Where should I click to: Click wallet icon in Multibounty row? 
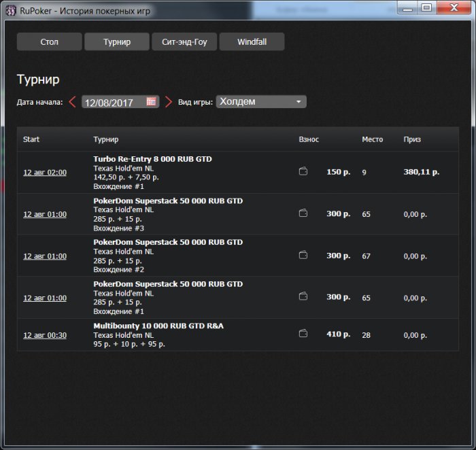coord(303,334)
